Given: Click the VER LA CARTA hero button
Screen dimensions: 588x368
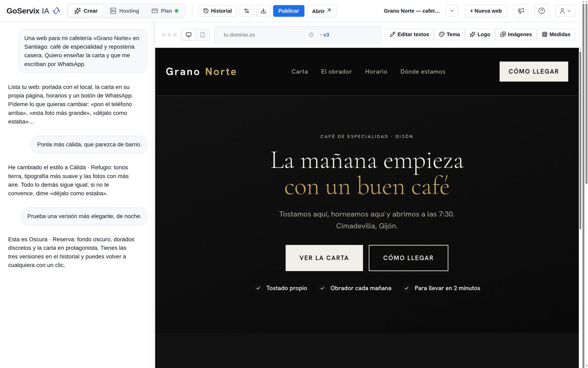Looking at the screenshot, I should 324,258.
